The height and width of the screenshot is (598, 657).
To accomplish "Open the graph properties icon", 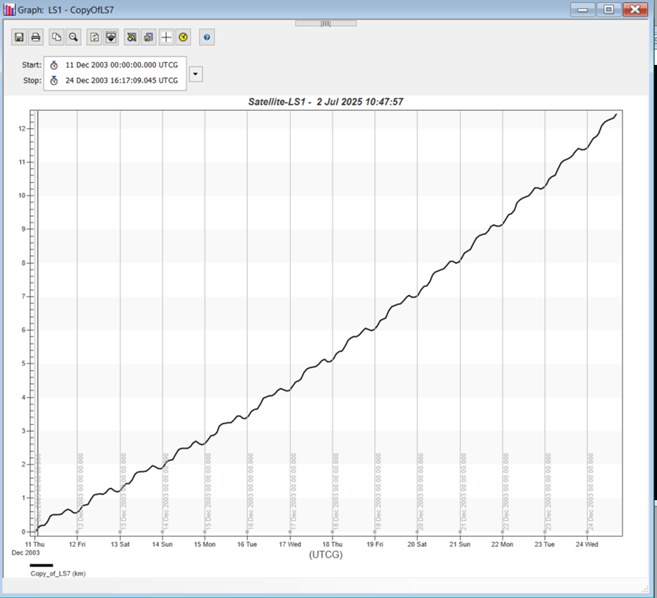I will (x=132, y=37).
